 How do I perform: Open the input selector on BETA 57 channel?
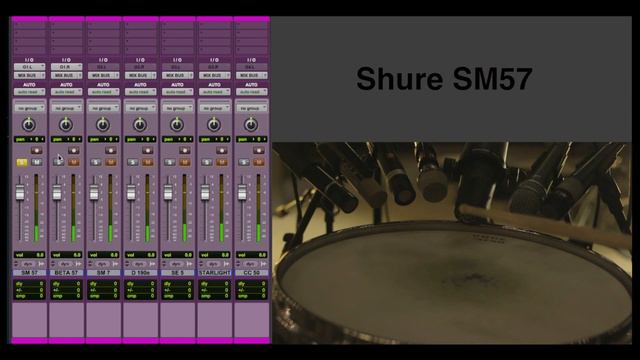pos(67,67)
